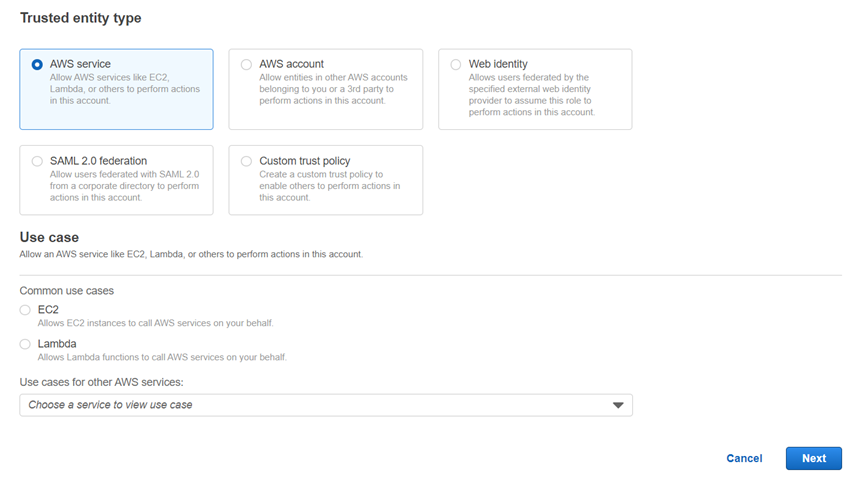Select the AWS account radio button
The height and width of the screenshot is (481, 850).
(247, 65)
